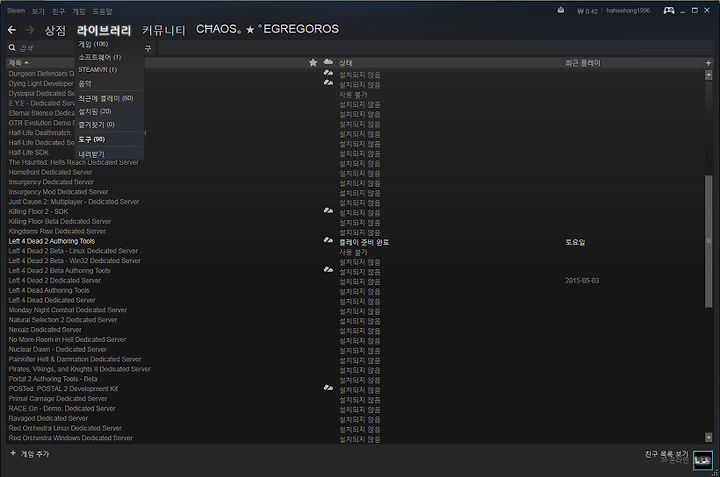Sort by cloud status column header
The width and height of the screenshot is (720, 477).
[x=328, y=62]
